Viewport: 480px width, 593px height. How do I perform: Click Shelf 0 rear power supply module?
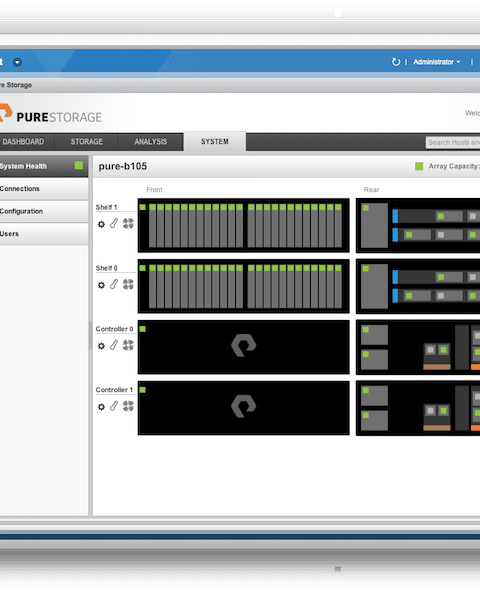point(374,286)
